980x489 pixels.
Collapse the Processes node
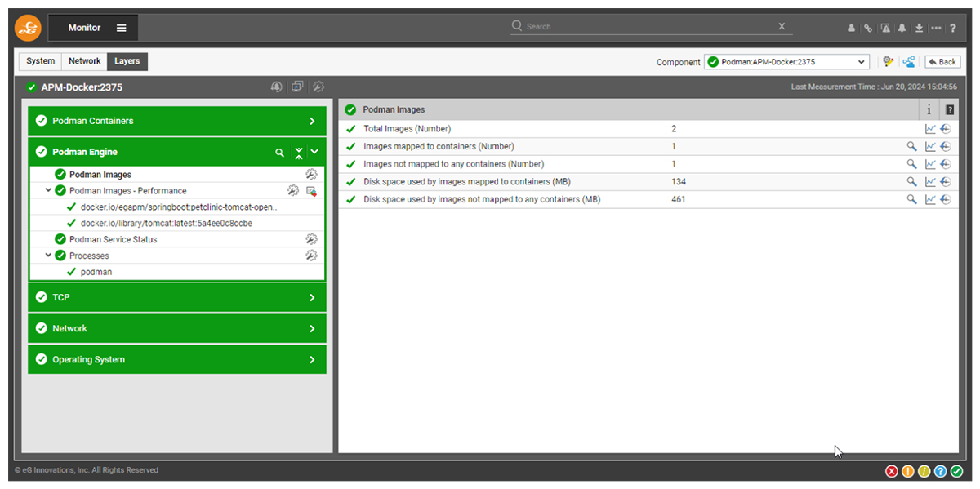tap(48, 256)
